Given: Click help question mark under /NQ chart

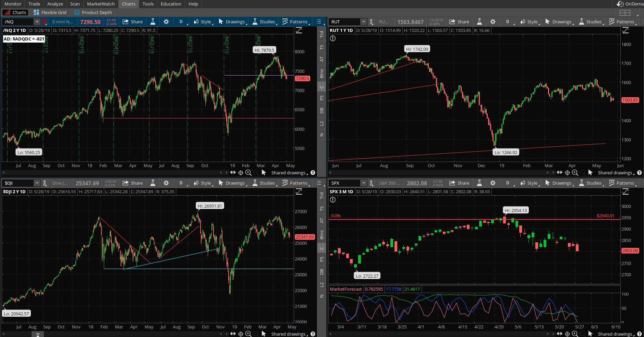Looking at the screenshot, I should pos(313,173).
